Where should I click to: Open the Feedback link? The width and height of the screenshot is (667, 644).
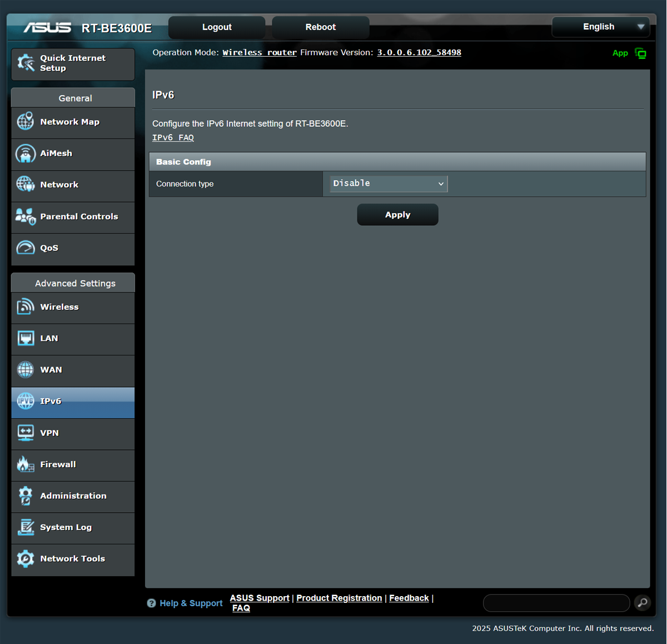pos(409,598)
